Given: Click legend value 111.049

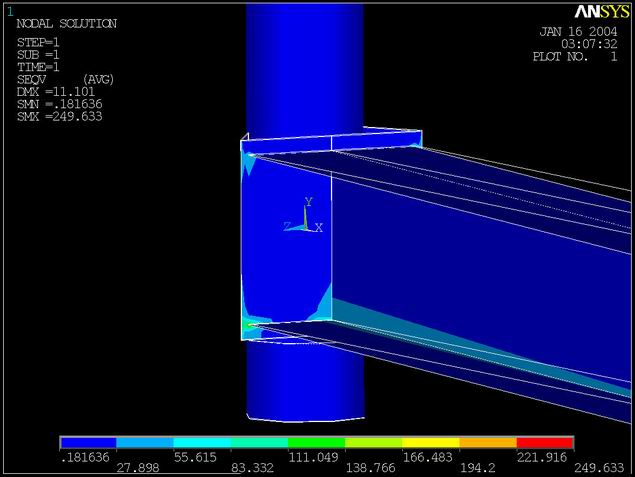Looking at the screenshot, I should point(313,457).
